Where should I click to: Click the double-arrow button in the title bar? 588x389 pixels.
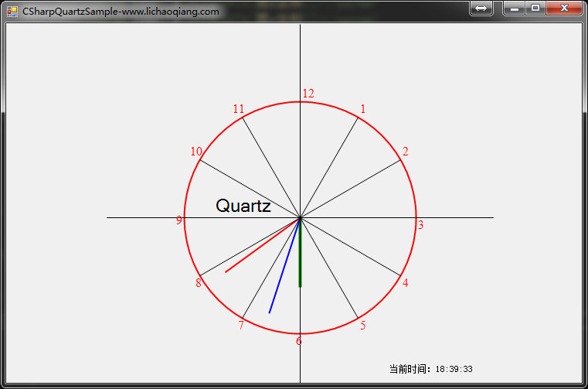[481, 8]
